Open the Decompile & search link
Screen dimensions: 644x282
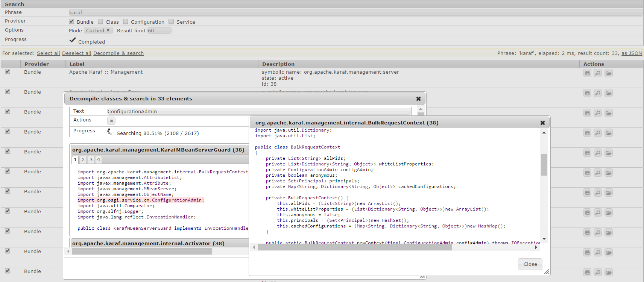(x=118, y=53)
